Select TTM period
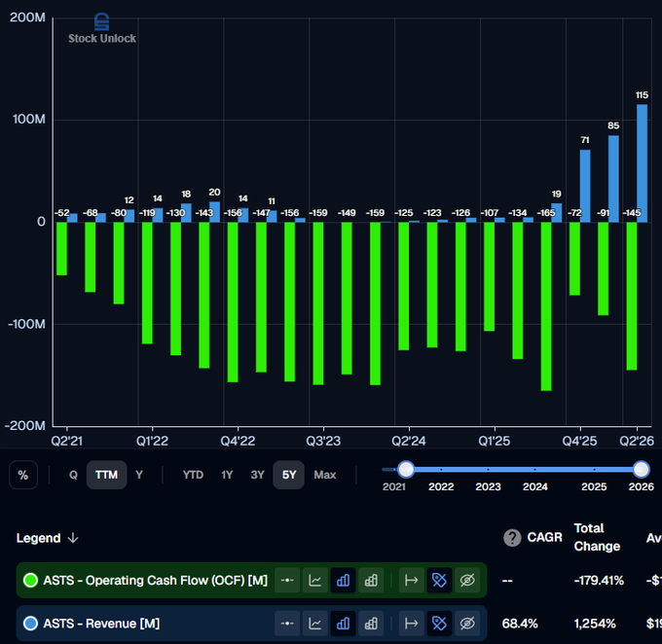This screenshot has height=644, width=662. coord(106,475)
